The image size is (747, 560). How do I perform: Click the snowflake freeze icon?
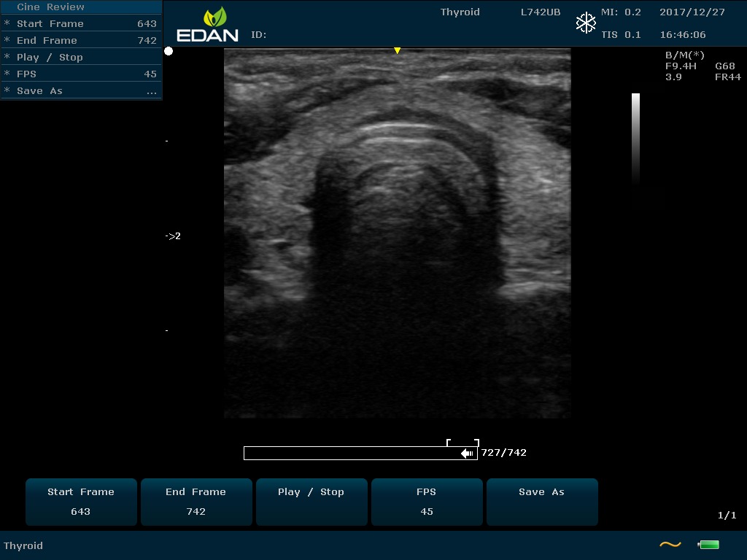pos(586,23)
